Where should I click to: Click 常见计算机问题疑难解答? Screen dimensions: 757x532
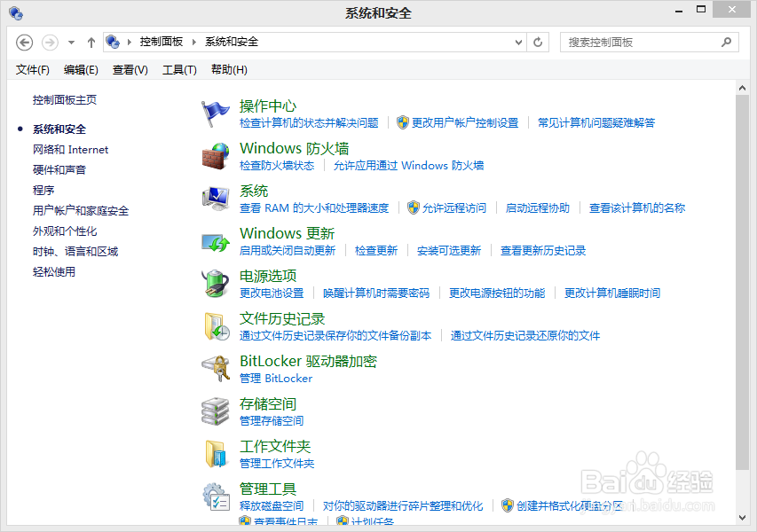tap(596, 123)
